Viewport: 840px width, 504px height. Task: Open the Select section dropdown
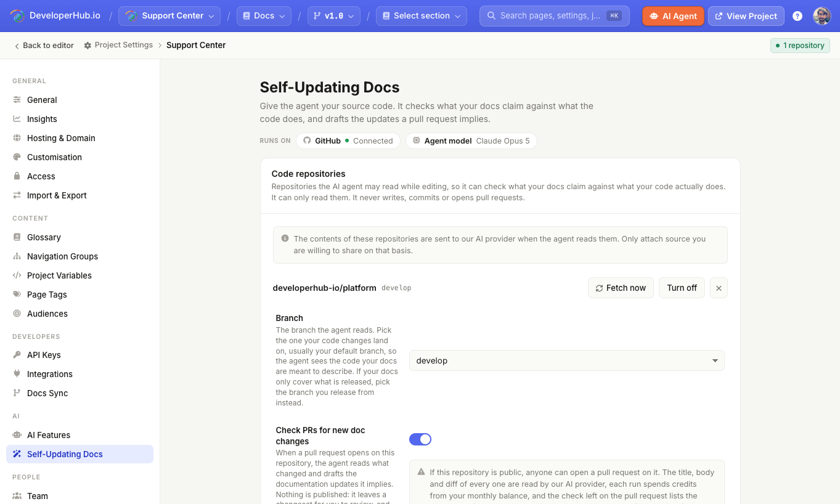(422, 16)
